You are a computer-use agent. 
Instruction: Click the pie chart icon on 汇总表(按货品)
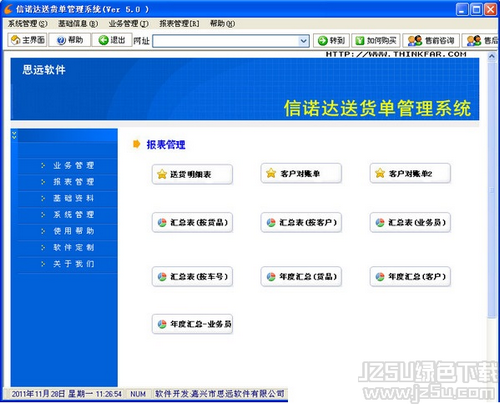tap(162, 222)
